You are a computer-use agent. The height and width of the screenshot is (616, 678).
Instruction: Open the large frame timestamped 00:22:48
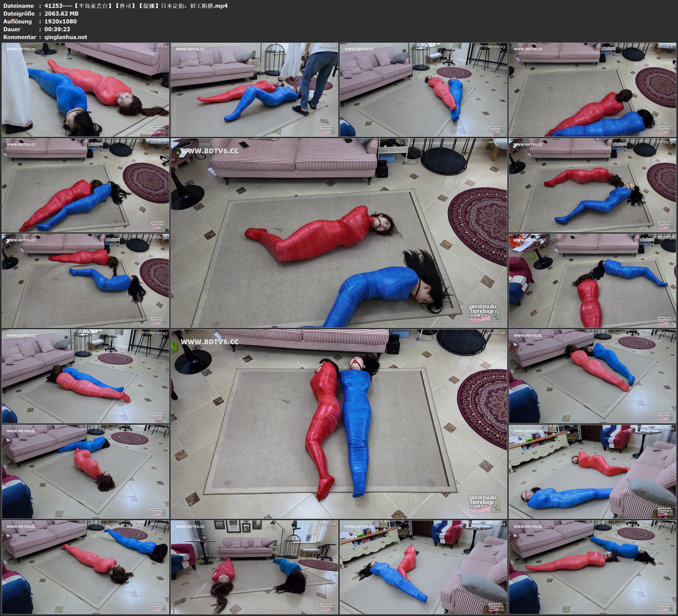pos(339,424)
